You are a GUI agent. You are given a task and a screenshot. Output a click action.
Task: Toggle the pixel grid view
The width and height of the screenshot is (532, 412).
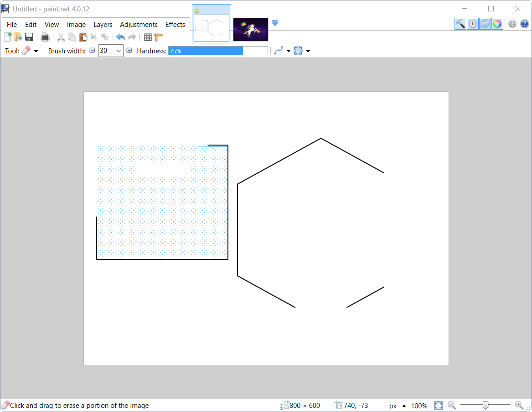click(148, 37)
